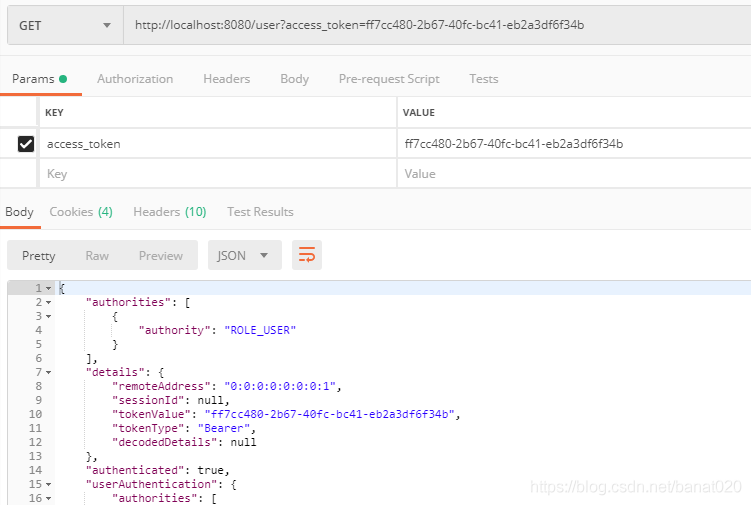Collapse the authorities array at line 2

[48, 302]
